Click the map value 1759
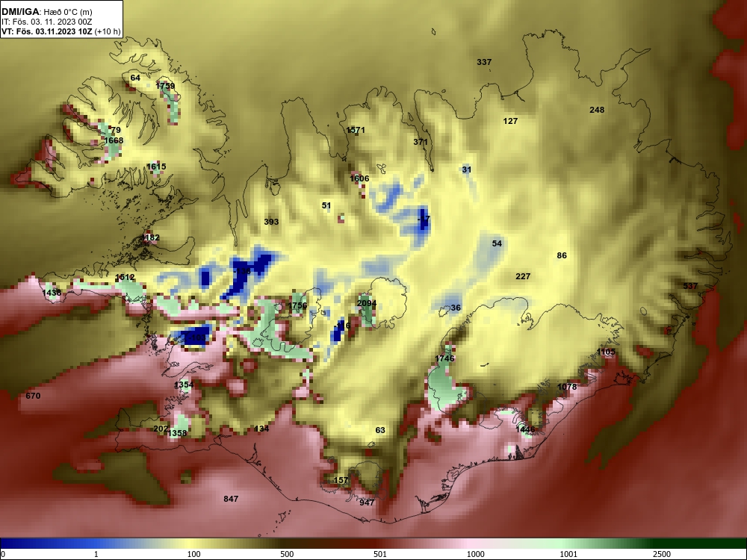The height and width of the screenshot is (560, 747). 165,86
